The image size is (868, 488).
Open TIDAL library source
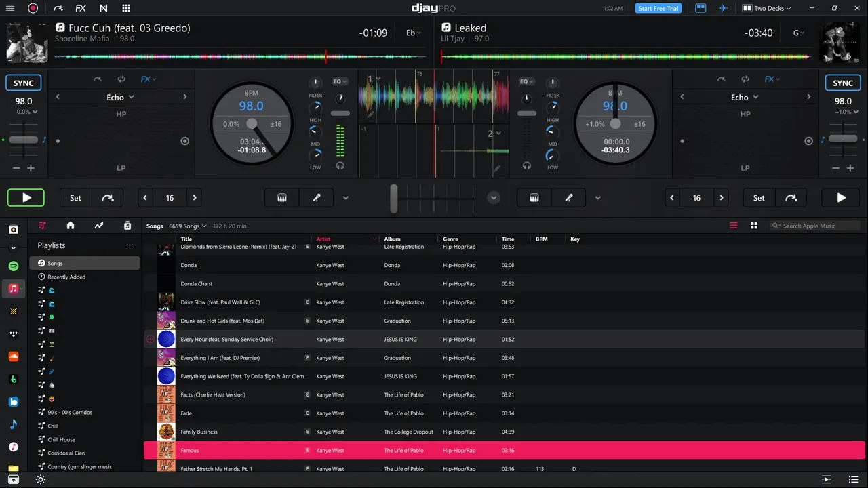tap(14, 334)
